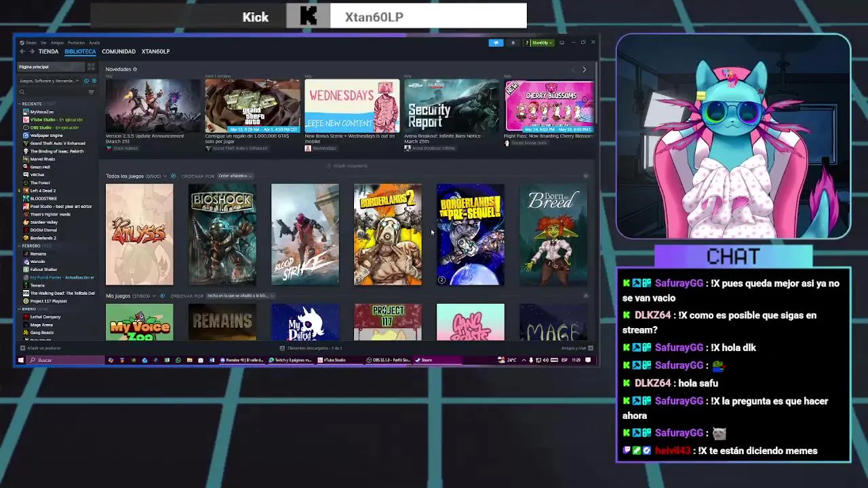Screen dimensions: 868x488
Task: Open Borderlands The Pre-Sequel cover
Action: [471, 235]
